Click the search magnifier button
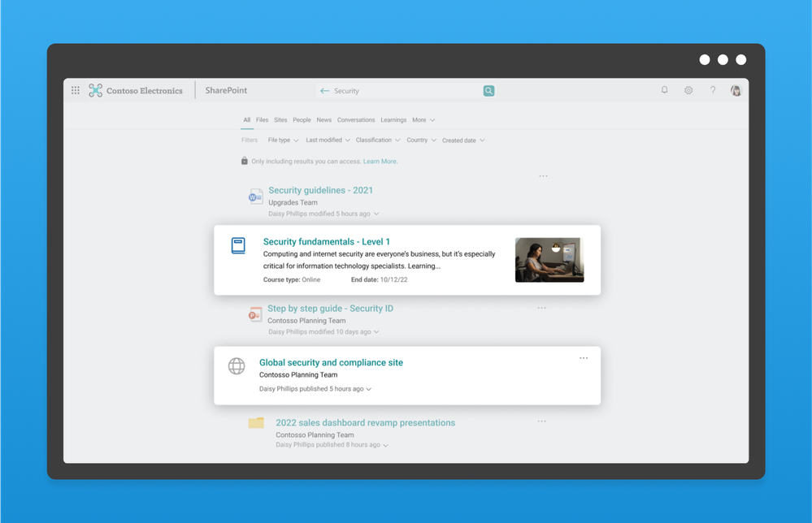This screenshot has width=812, height=523. (x=489, y=90)
